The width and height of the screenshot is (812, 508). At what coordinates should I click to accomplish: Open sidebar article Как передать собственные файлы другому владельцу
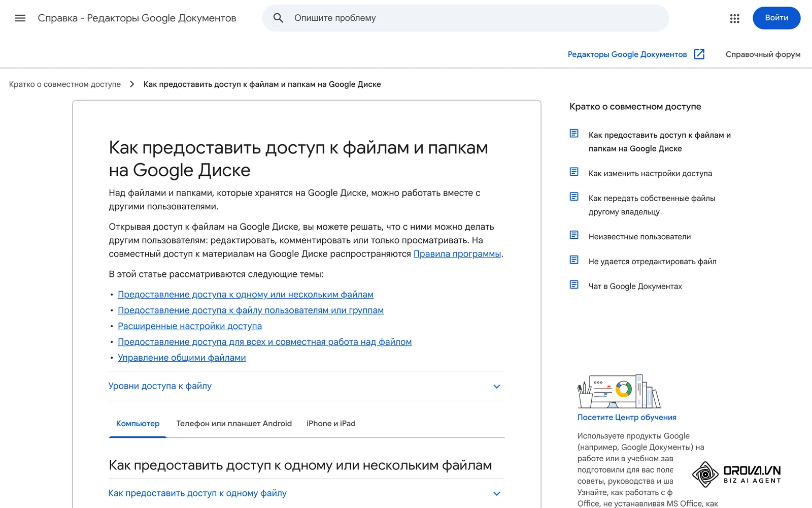pyautogui.click(x=652, y=205)
